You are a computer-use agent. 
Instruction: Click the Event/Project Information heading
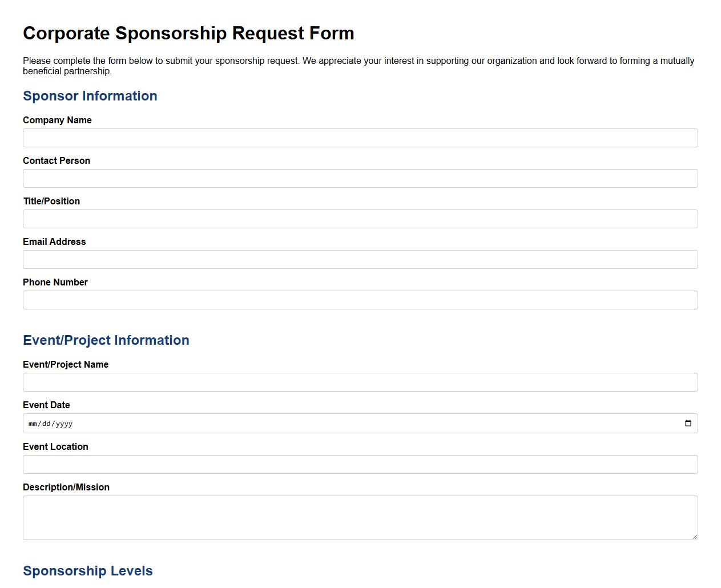(106, 340)
